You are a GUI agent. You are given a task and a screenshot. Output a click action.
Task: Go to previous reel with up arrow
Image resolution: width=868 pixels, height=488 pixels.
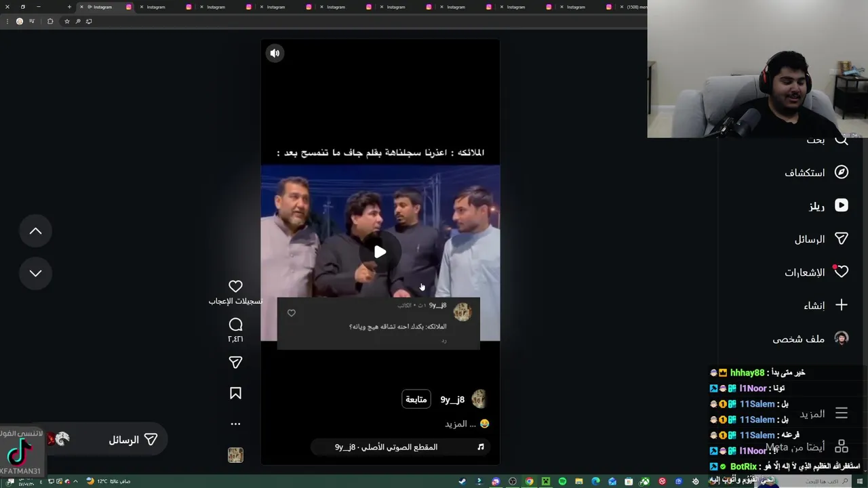tap(35, 231)
